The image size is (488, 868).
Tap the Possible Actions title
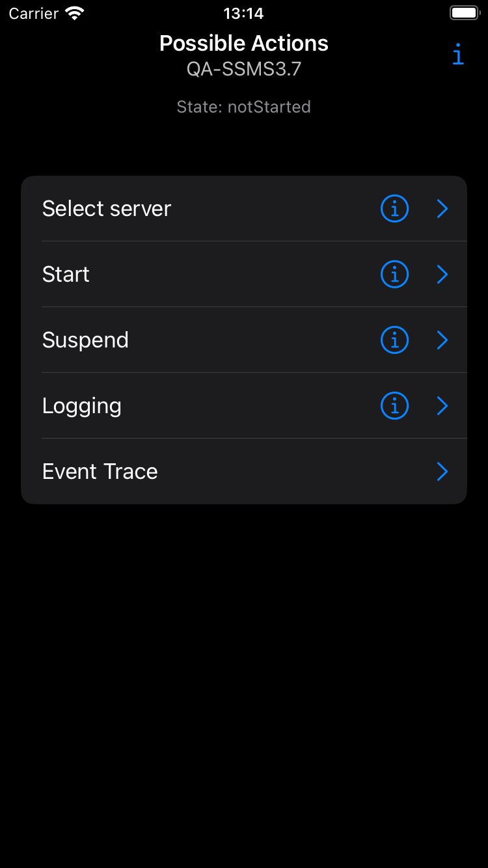pos(244,44)
